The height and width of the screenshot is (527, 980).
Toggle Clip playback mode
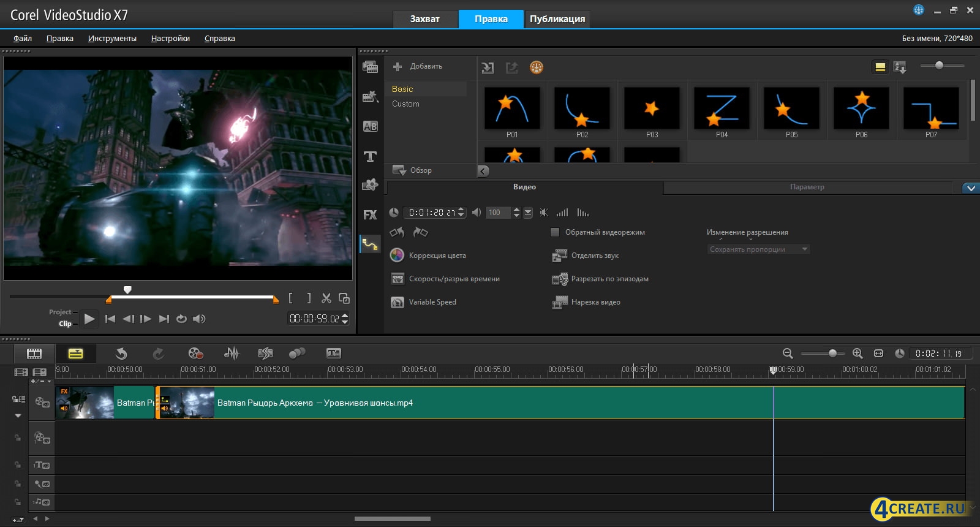[x=65, y=324]
